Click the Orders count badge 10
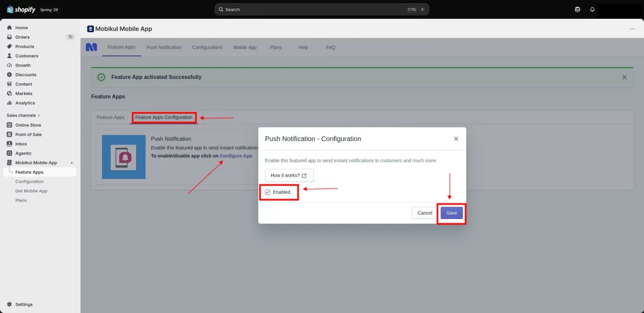This screenshot has width=644, height=313. 70,37
